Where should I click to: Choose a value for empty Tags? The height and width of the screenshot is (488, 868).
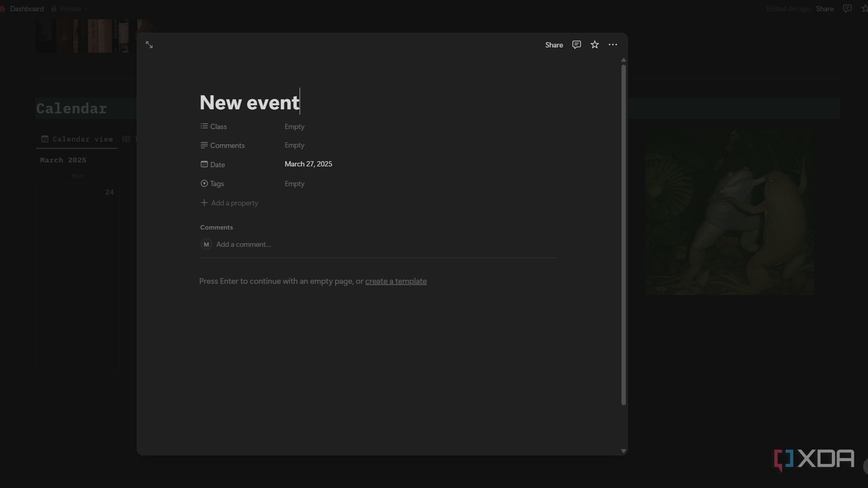tap(294, 184)
